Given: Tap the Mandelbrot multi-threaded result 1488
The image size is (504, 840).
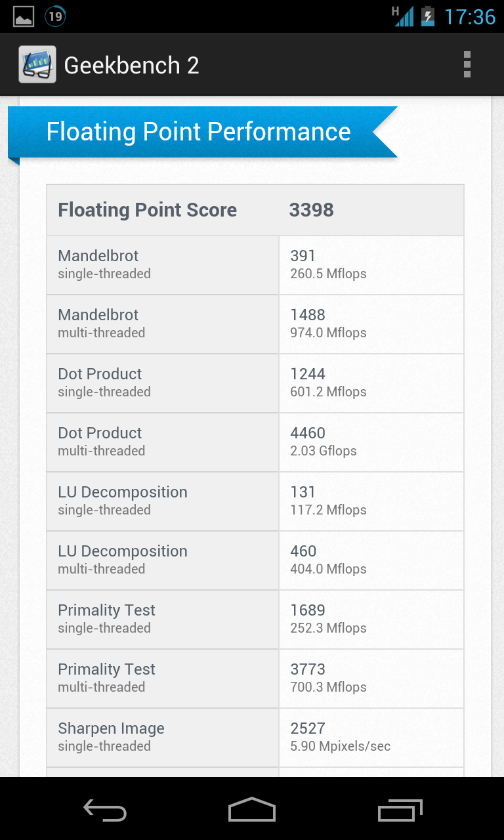Looking at the screenshot, I should (308, 315).
